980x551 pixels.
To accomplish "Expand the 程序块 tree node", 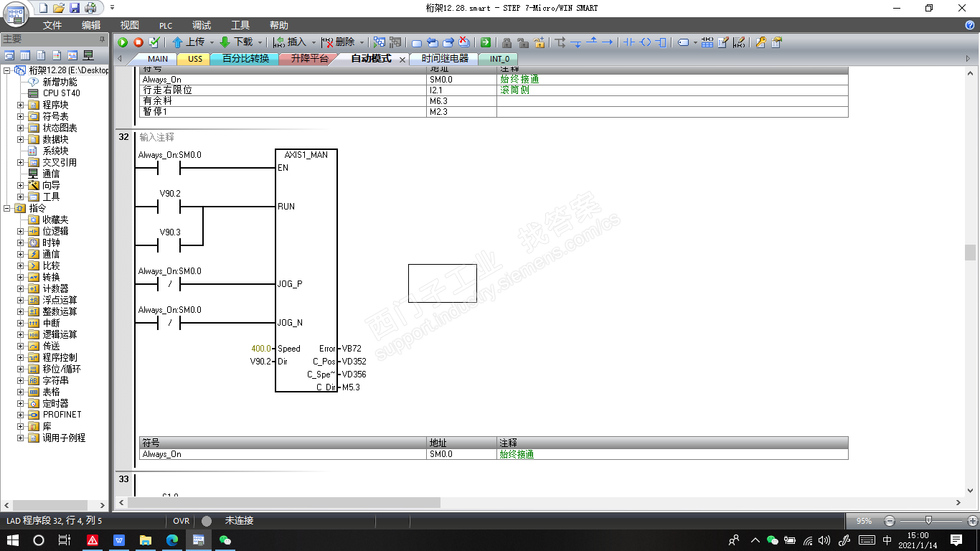I will (x=21, y=105).
